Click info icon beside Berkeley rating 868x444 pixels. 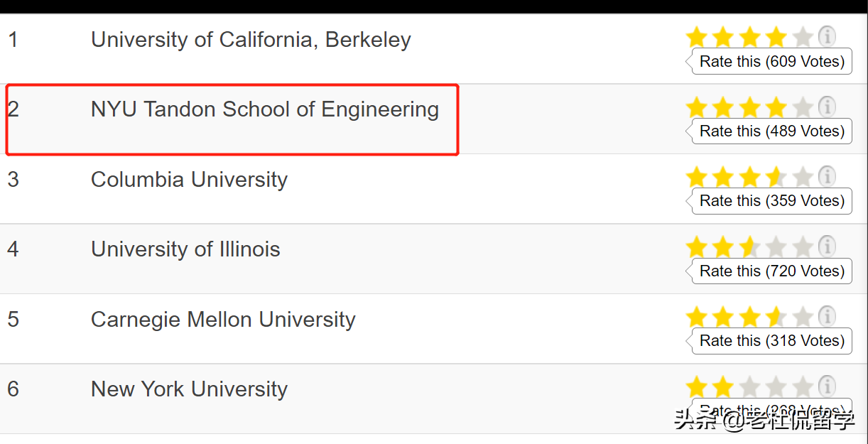point(826,36)
